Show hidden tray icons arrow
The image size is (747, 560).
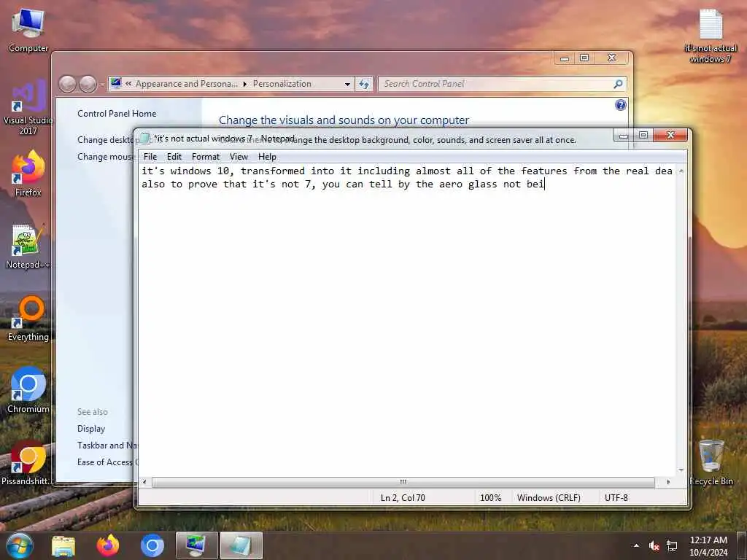click(x=636, y=545)
